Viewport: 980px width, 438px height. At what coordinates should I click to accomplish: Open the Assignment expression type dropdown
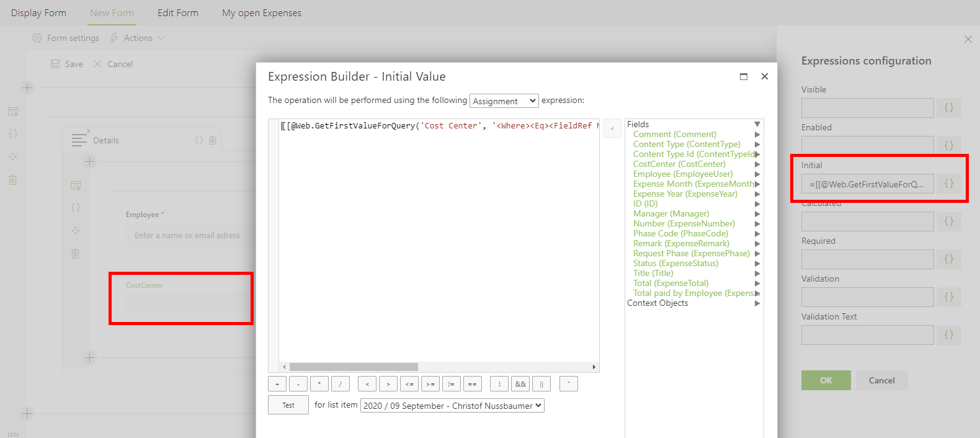504,101
